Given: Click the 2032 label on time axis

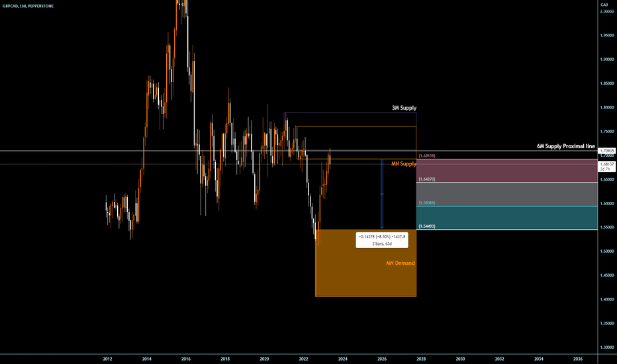Looking at the screenshot, I should 499,359.
